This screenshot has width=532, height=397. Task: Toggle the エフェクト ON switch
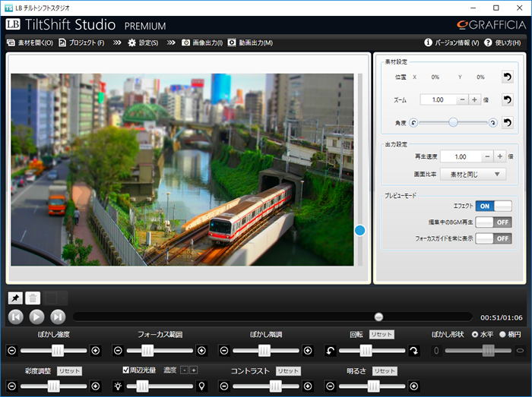(494, 206)
